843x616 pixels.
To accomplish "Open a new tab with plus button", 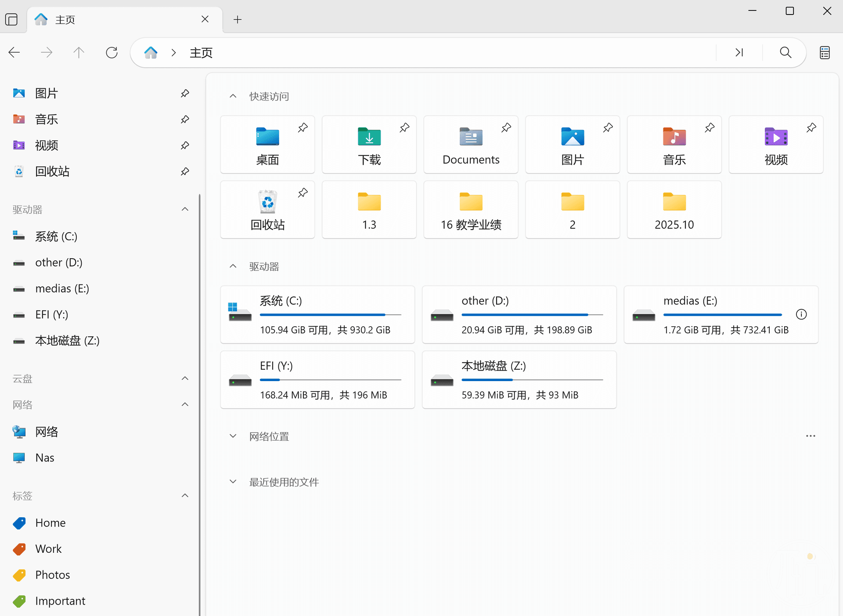I will [238, 19].
